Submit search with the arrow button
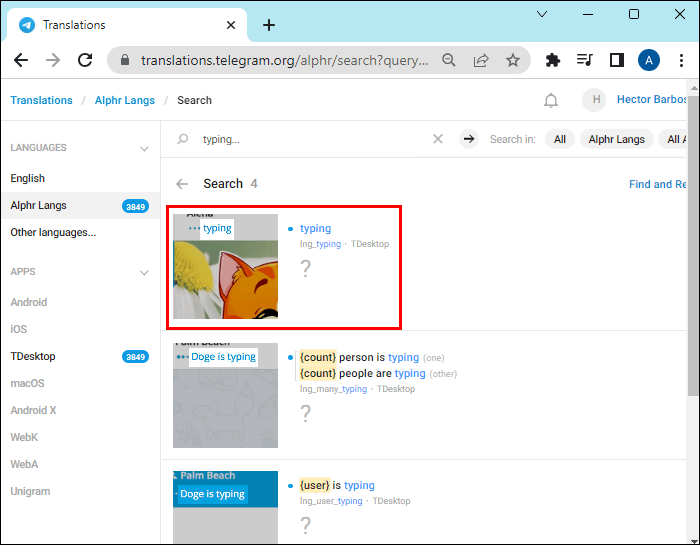 [x=469, y=139]
